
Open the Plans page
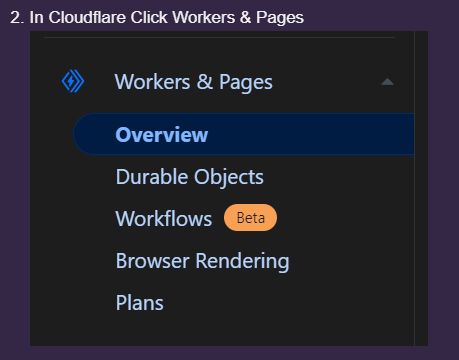(140, 303)
